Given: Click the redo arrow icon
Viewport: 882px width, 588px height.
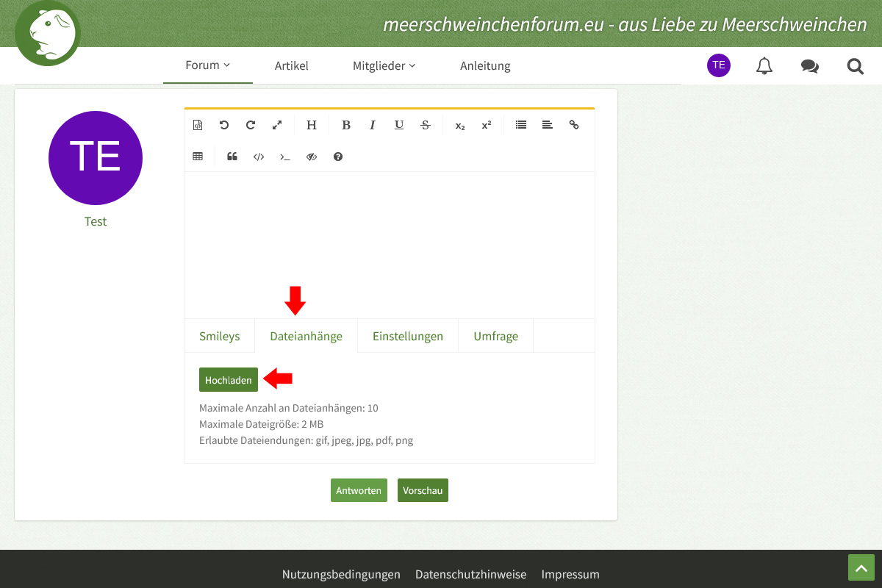Looking at the screenshot, I should [x=251, y=125].
